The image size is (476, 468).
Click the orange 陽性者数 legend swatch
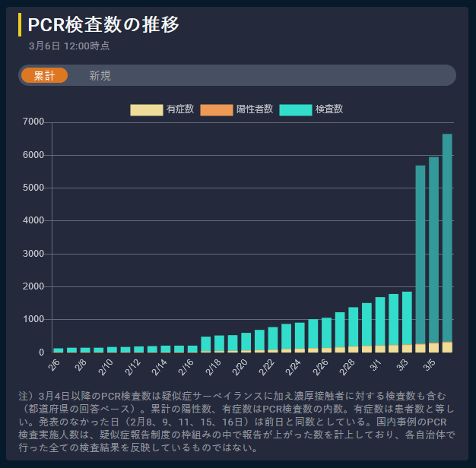216,109
